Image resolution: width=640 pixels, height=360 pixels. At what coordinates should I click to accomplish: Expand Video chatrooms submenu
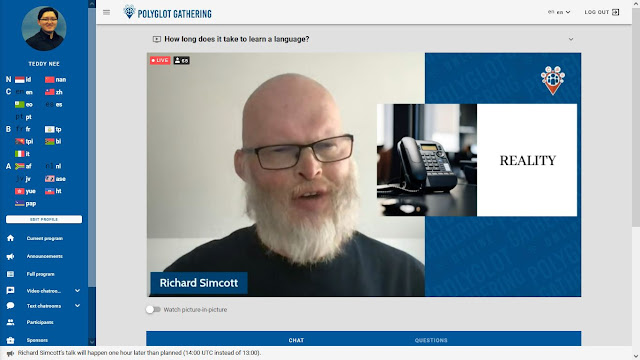click(x=77, y=291)
